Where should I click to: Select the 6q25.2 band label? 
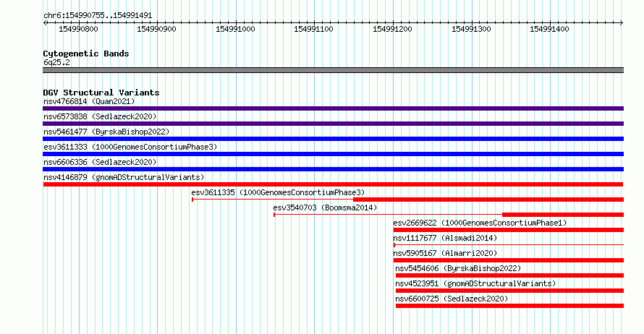tap(56, 63)
